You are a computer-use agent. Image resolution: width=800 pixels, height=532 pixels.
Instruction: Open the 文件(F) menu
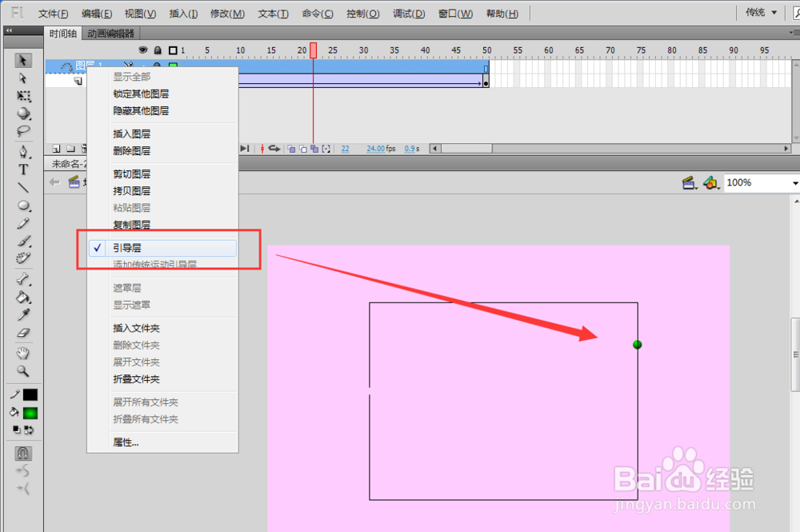pos(53,14)
